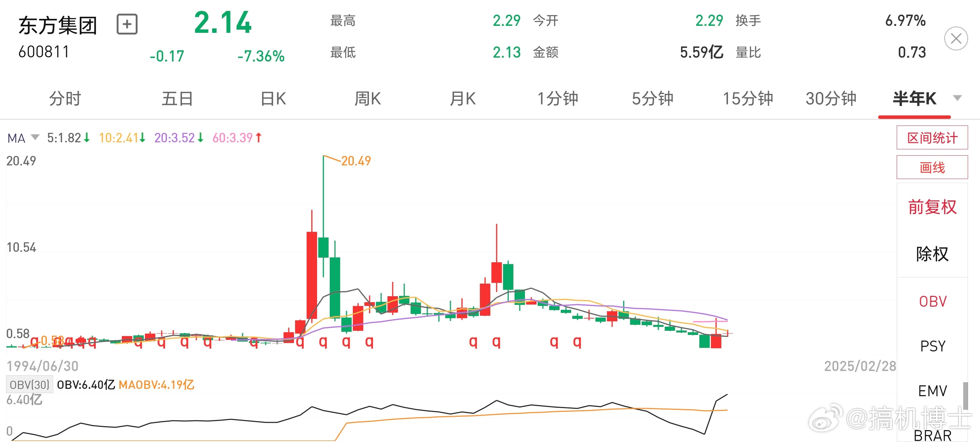This screenshot has height=442, width=980.
Task: Click the percent change -7.36%
Action: tap(261, 56)
